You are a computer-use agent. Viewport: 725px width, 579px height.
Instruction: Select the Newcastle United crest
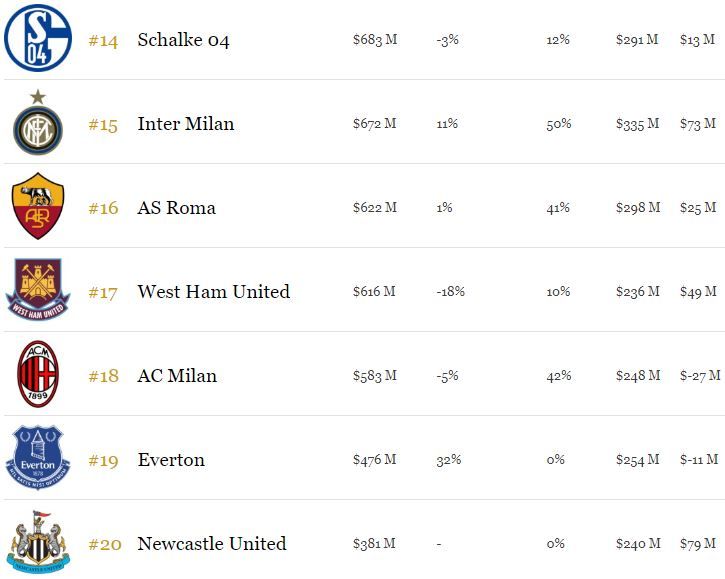(38, 541)
